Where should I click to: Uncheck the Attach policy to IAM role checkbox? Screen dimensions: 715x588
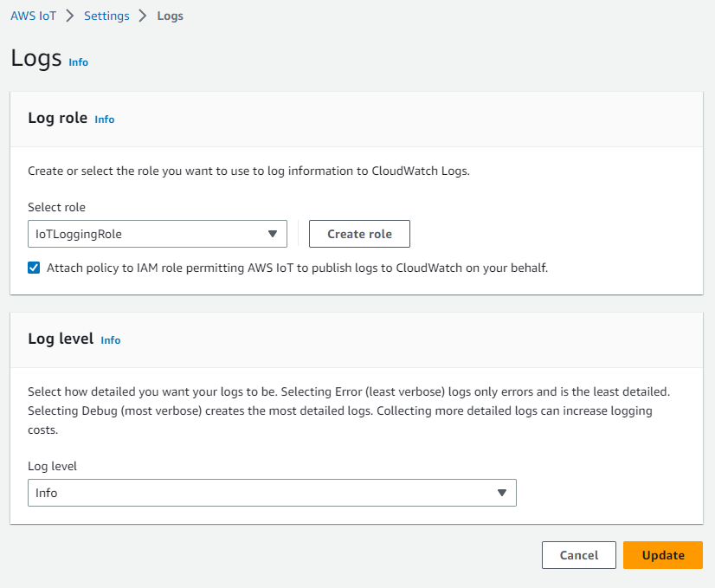34,268
